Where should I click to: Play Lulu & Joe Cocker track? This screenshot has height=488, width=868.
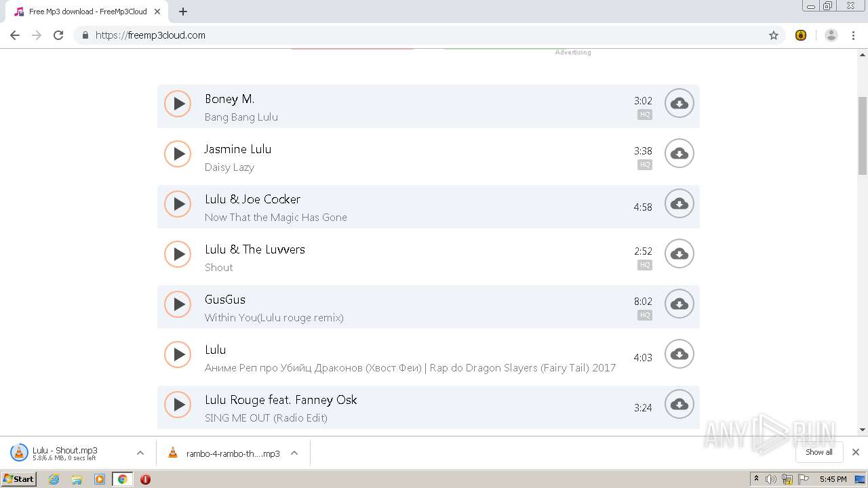178,204
